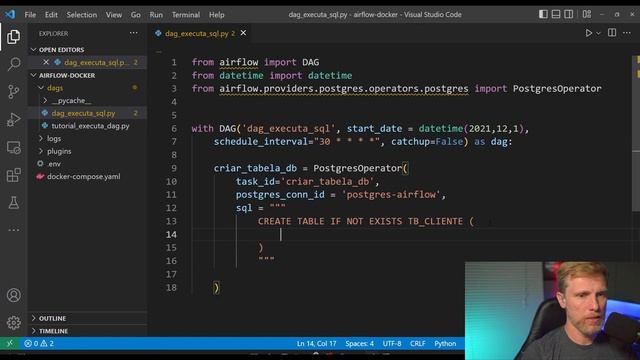Expand the Outline section
Screen dimensions: 640x360
coord(52,318)
